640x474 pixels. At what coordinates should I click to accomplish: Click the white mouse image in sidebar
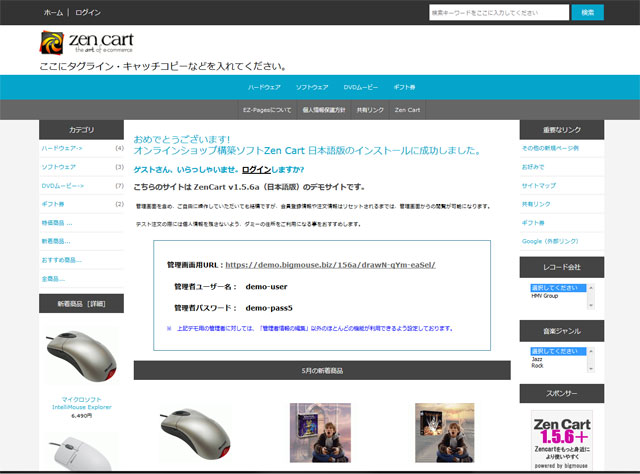pyautogui.click(x=80, y=453)
